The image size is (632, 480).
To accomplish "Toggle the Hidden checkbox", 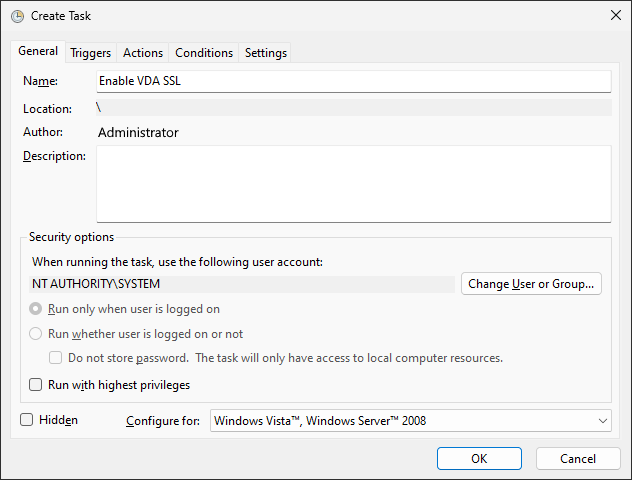I will click(27, 420).
